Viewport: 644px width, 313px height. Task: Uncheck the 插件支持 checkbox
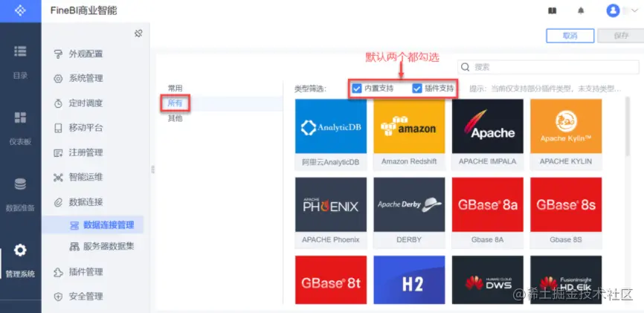[417, 88]
